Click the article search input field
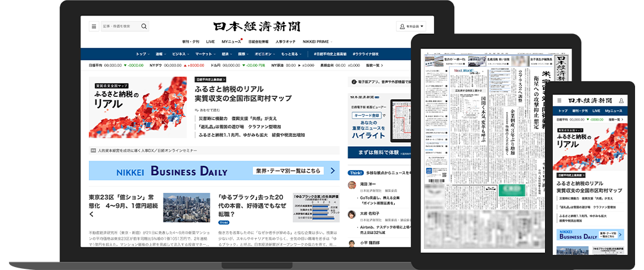Viewport: 644px width, 270px height. 120,26
